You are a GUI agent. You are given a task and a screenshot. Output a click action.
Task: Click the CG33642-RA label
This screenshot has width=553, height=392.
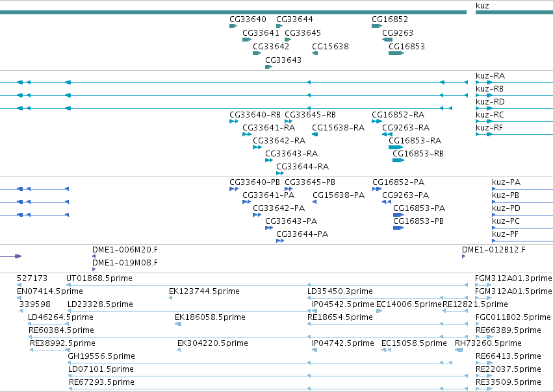(279, 141)
